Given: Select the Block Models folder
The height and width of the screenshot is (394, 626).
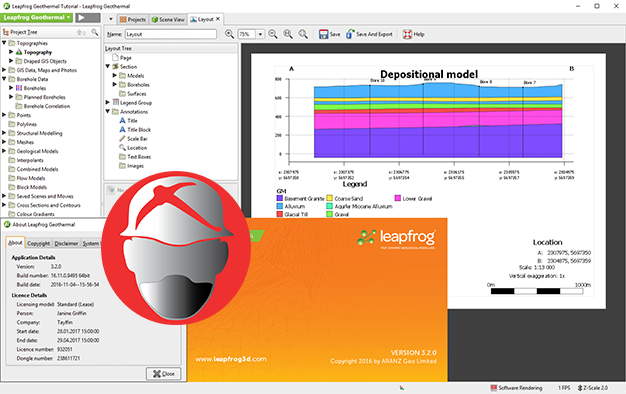Looking at the screenshot, I should (31, 187).
